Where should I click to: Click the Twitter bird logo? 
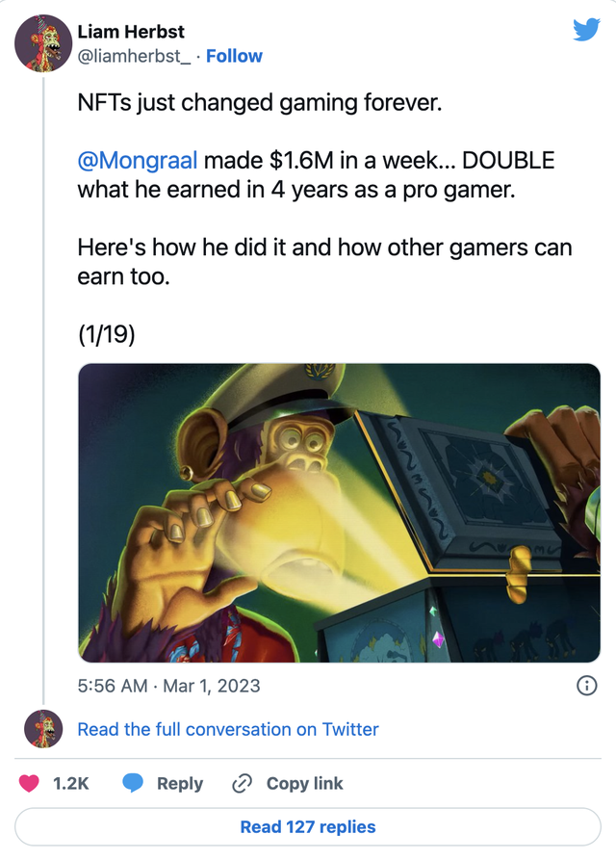(x=586, y=30)
